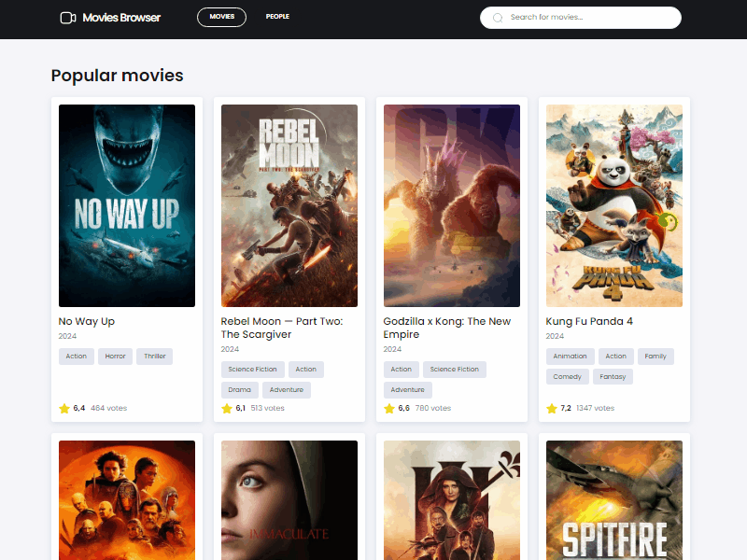Click the Movies Browser camera logo icon

(67, 18)
